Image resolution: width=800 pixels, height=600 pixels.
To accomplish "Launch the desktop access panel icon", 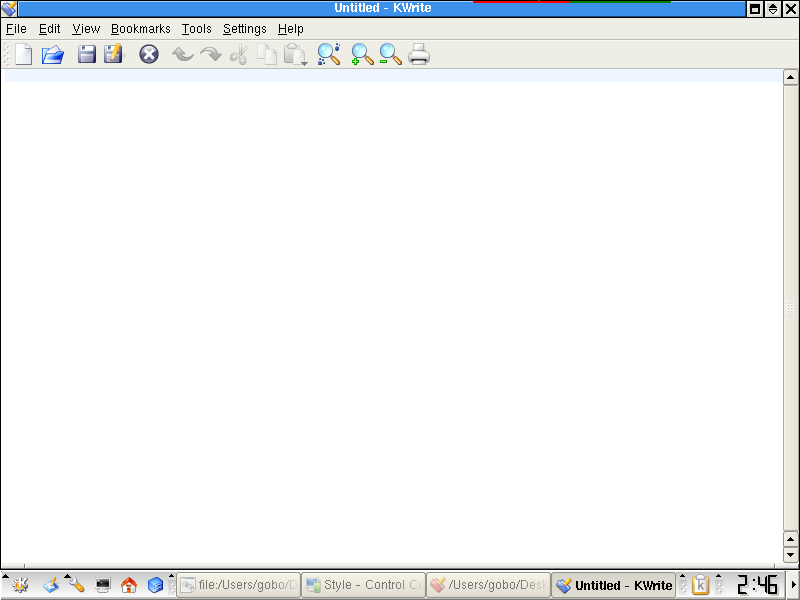I will [51, 585].
